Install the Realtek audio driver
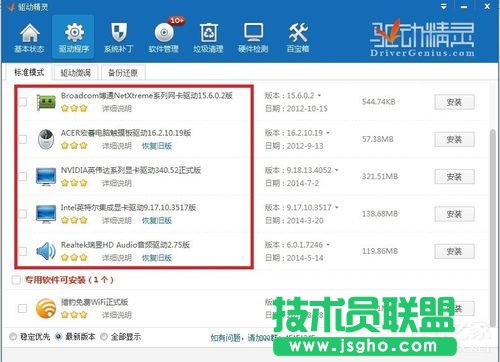The width and height of the screenshot is (500, 362). (x=454, y=252)
